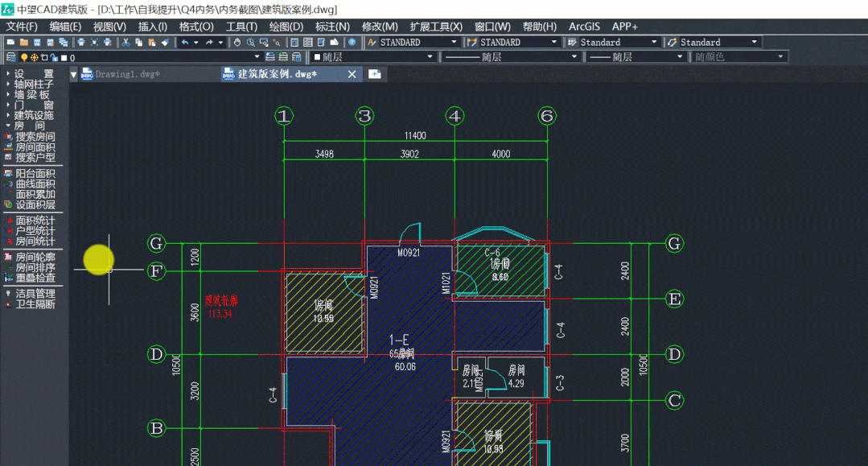
Task: Open the layer 0 dropdown list
Action: (x=257, y=57)
